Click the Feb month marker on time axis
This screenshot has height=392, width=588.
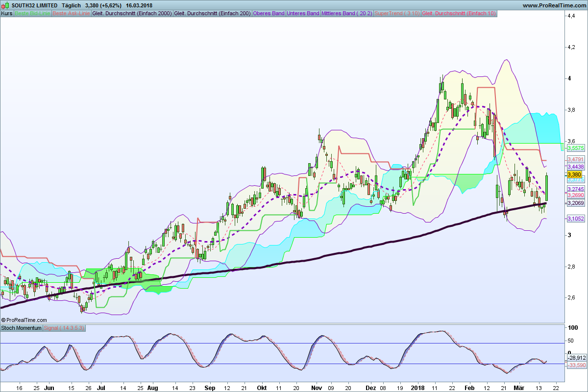(x=470, y=387)
